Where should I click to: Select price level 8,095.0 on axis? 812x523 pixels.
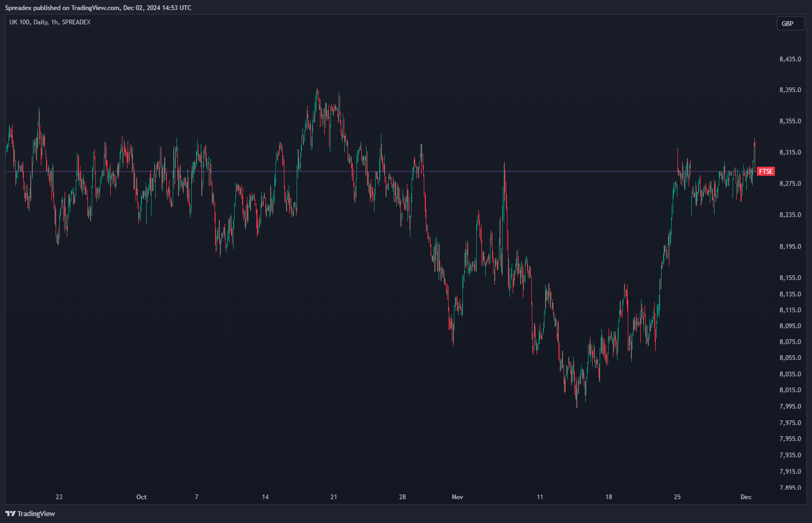tap(790, 326)
